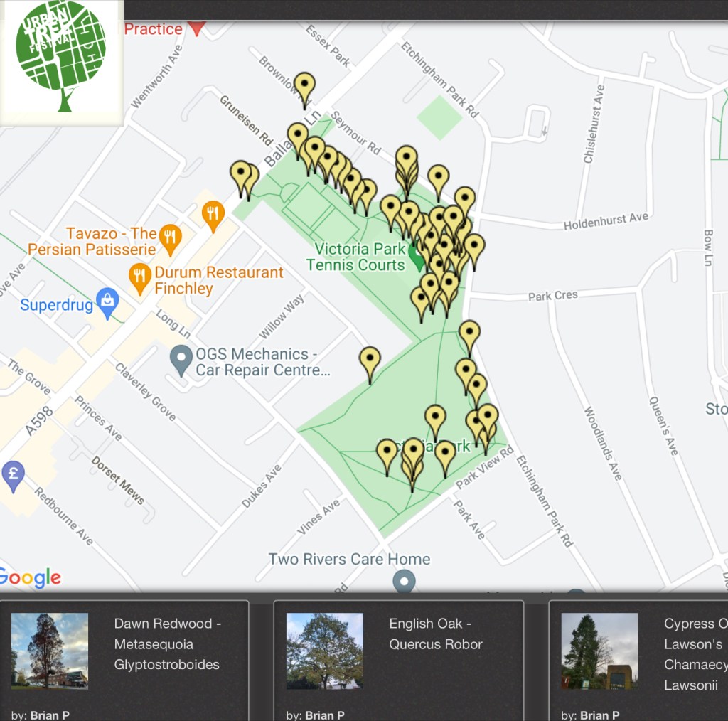
Task: Open the English Oak tree photo
Action: [324, 651]
